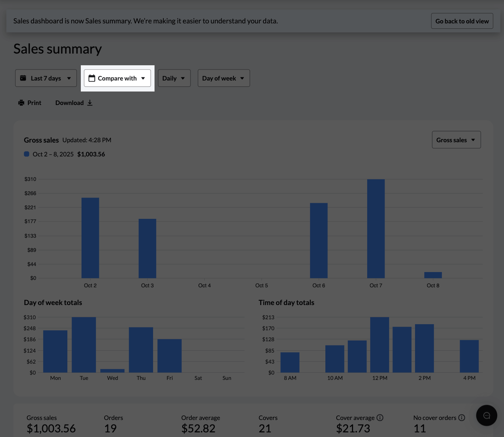Click the Cover average info icon
Viewport: 504px width, 437px height.
(380, 418)
